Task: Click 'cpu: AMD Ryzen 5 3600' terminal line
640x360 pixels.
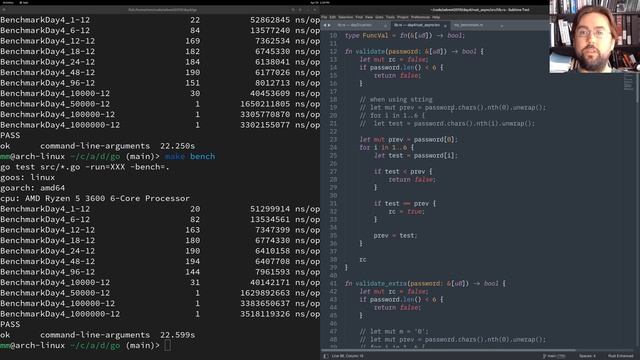Action: [95, 199]
